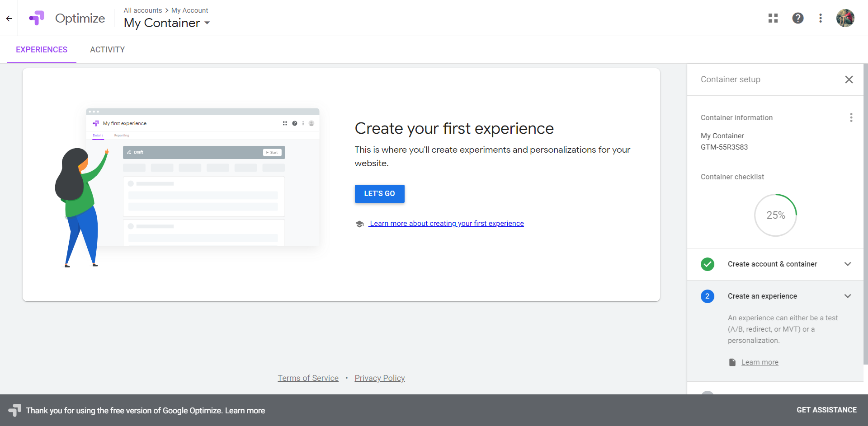Select the Experiences tab
The width and height of the screenshot is (868, 426).
click(42, 50)
